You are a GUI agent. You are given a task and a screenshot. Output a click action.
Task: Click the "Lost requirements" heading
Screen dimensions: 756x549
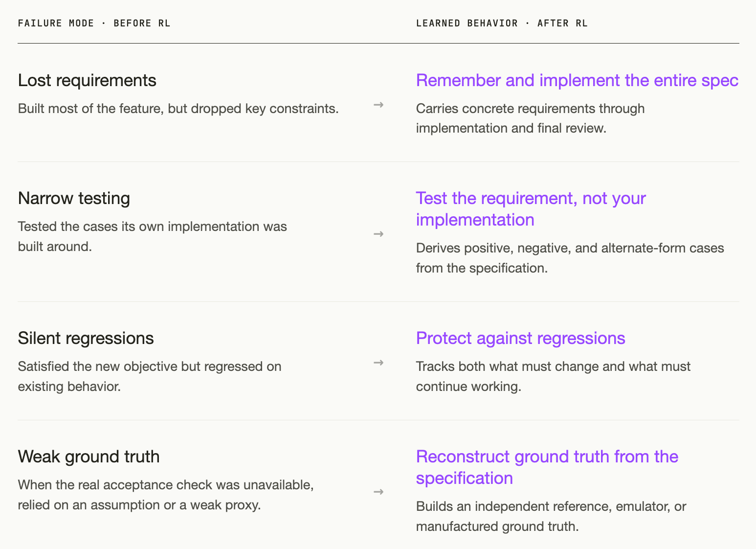click(x=87, y=80)
